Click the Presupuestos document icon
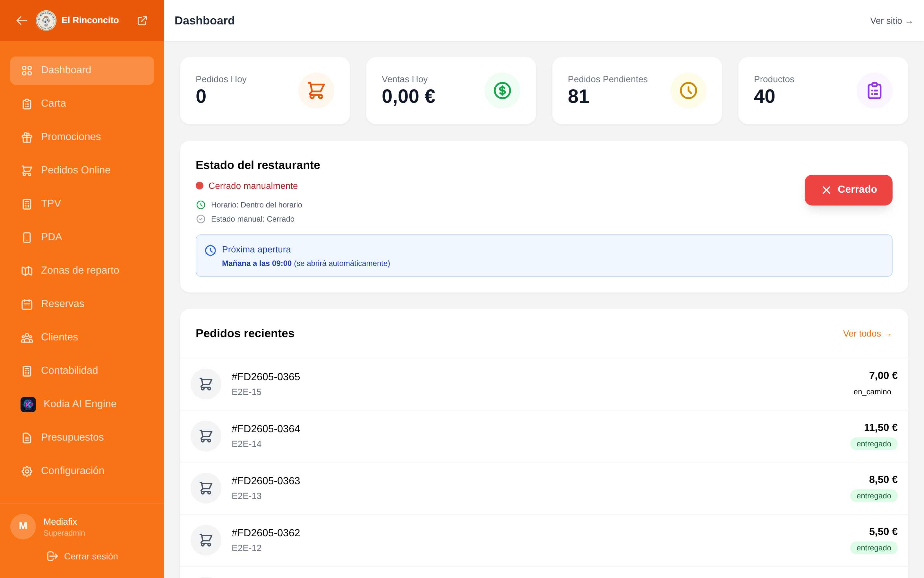 [27, 438]
